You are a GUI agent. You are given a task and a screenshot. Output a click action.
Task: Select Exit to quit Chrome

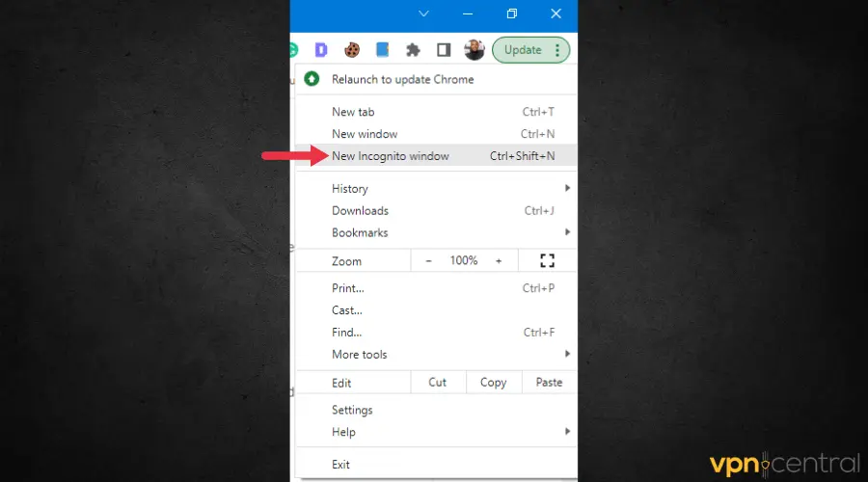point(436,465)
